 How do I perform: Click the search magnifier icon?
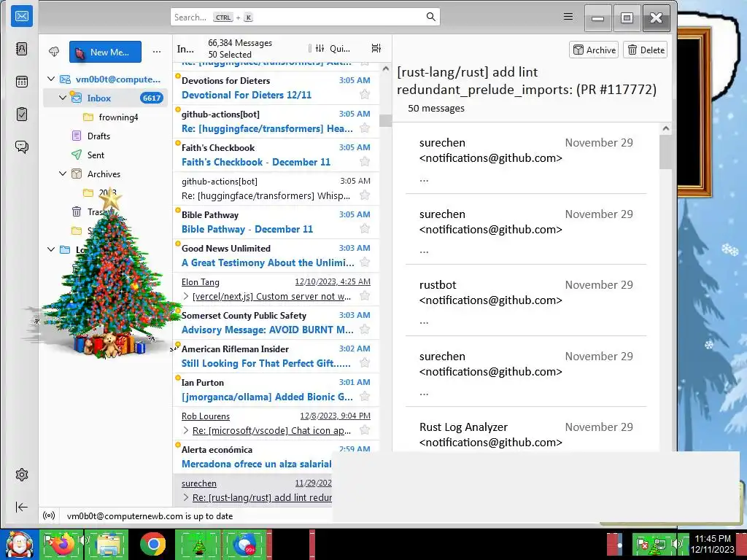tap(430, 17)
